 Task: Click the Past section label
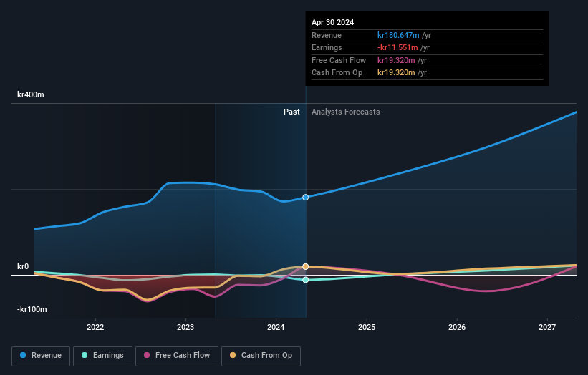click(291, 112)
